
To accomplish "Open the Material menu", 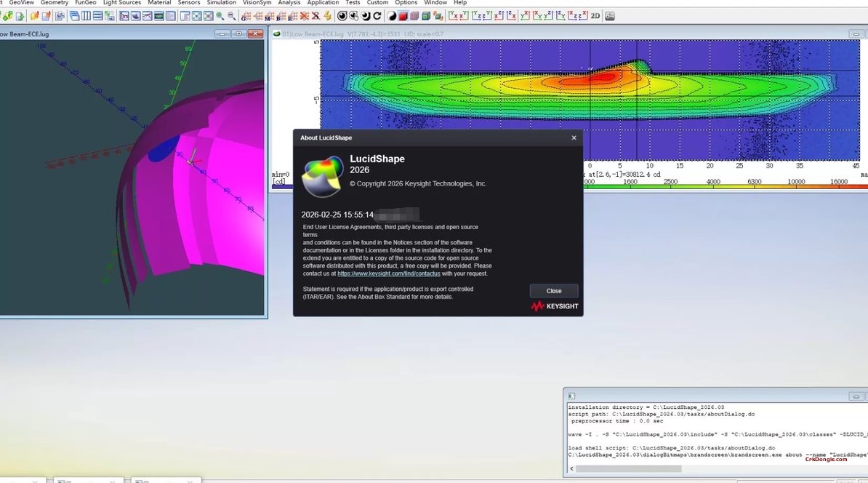I will (x=159, y=3).
